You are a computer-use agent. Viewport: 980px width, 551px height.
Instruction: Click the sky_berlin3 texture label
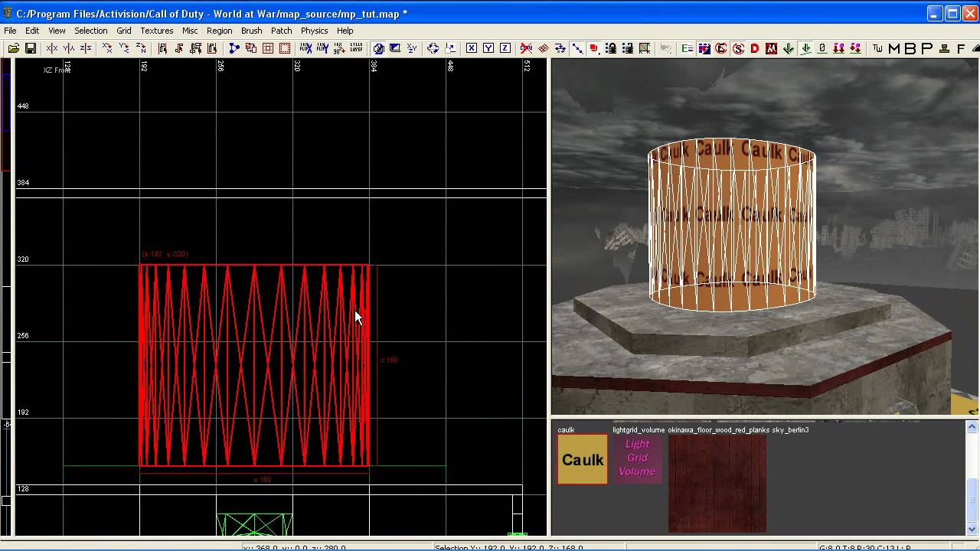(791, 430)
